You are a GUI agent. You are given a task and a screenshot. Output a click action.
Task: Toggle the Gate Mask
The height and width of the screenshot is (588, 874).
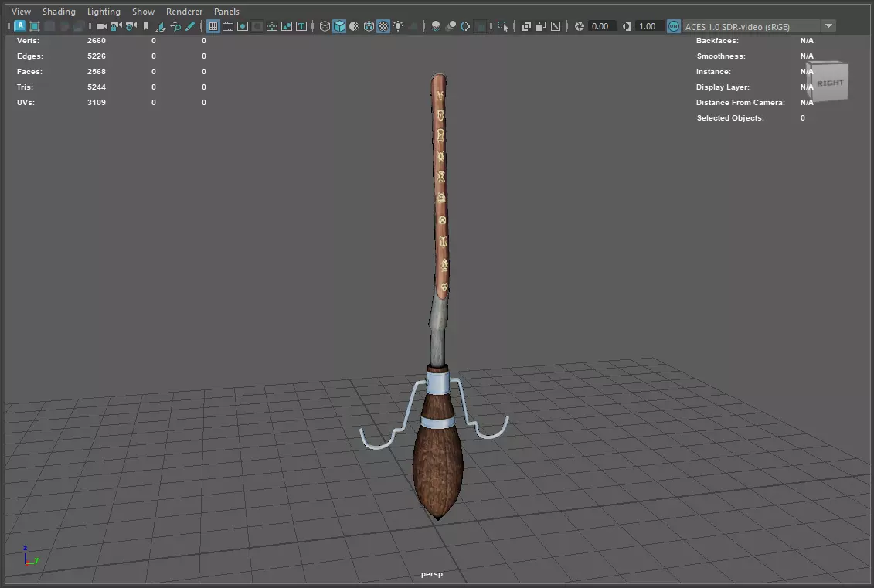coord(257,26)
